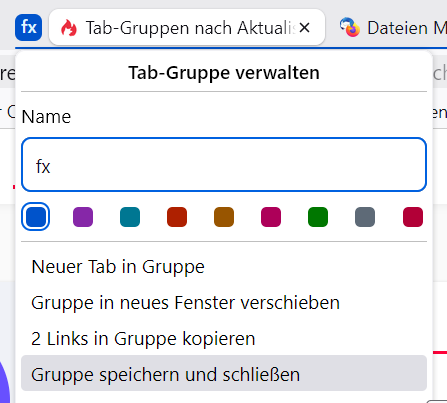Choose the gray group color
Image resolution: width=447 pixels, height=403 pixels.
click(365, 217)
